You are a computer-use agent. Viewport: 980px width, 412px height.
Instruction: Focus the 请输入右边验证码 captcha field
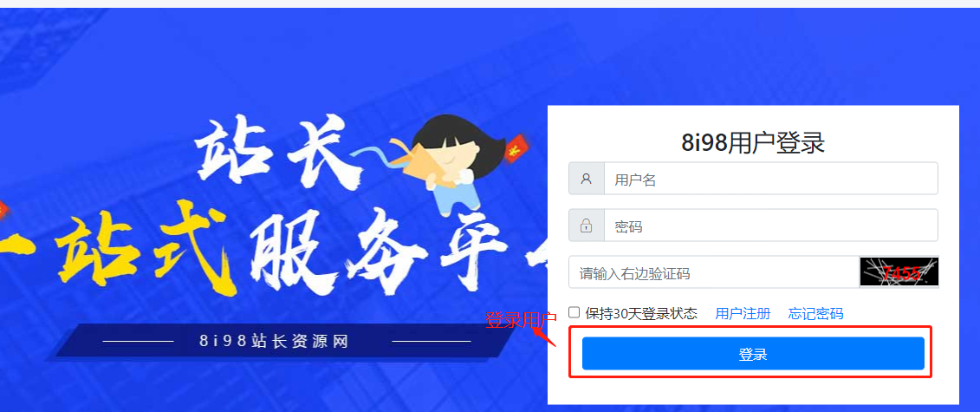coord(714,272)
